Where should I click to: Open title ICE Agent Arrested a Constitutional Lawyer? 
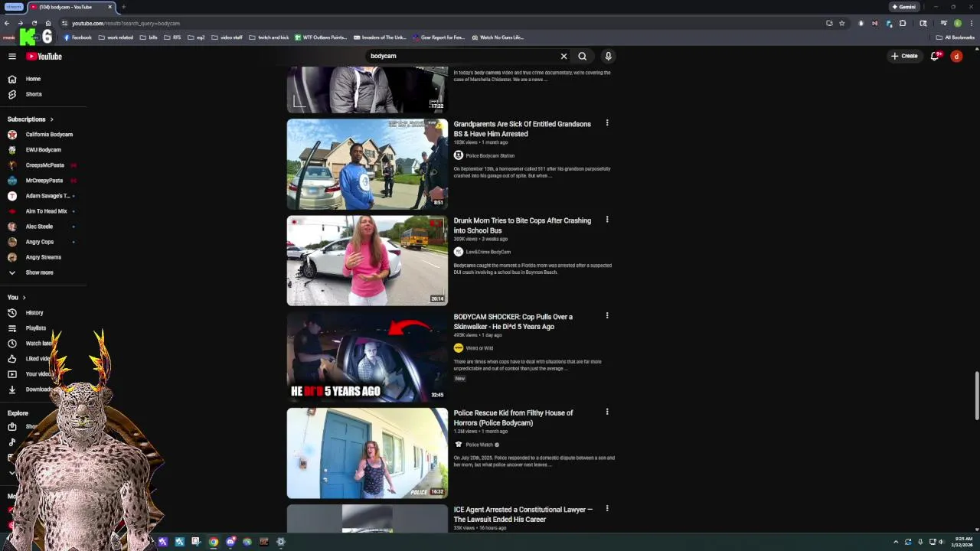coord(523,514)
